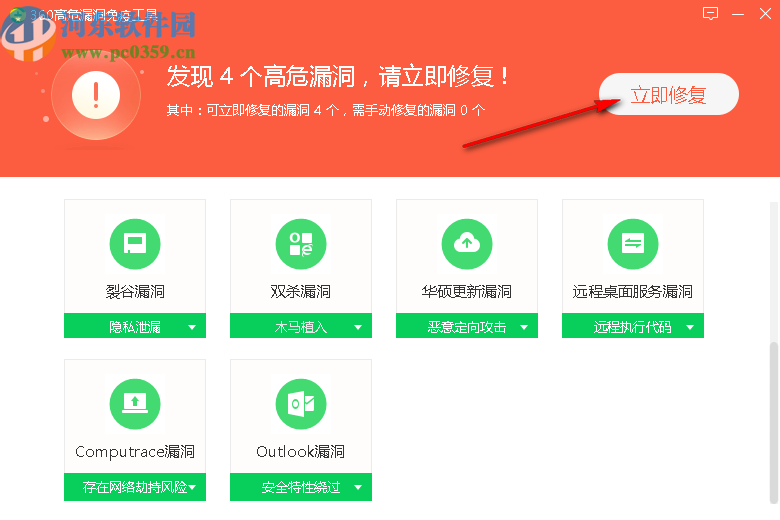
Task: Close the 360 vulnerability tool window
Action: click(765, 13)
